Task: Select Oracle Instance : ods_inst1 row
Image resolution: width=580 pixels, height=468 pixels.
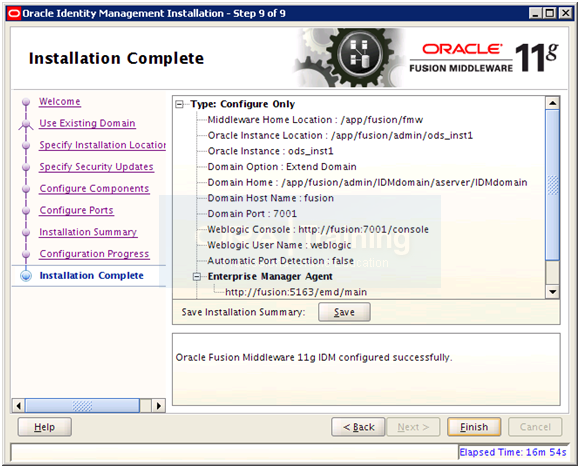Action: pyautogui.click(x=270, y=151)
